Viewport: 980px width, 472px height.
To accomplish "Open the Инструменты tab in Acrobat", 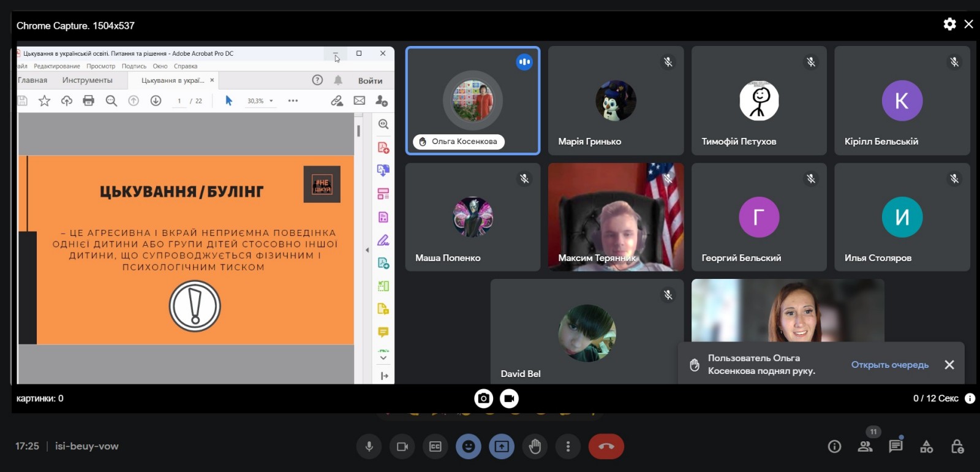I will click(87, 80).
